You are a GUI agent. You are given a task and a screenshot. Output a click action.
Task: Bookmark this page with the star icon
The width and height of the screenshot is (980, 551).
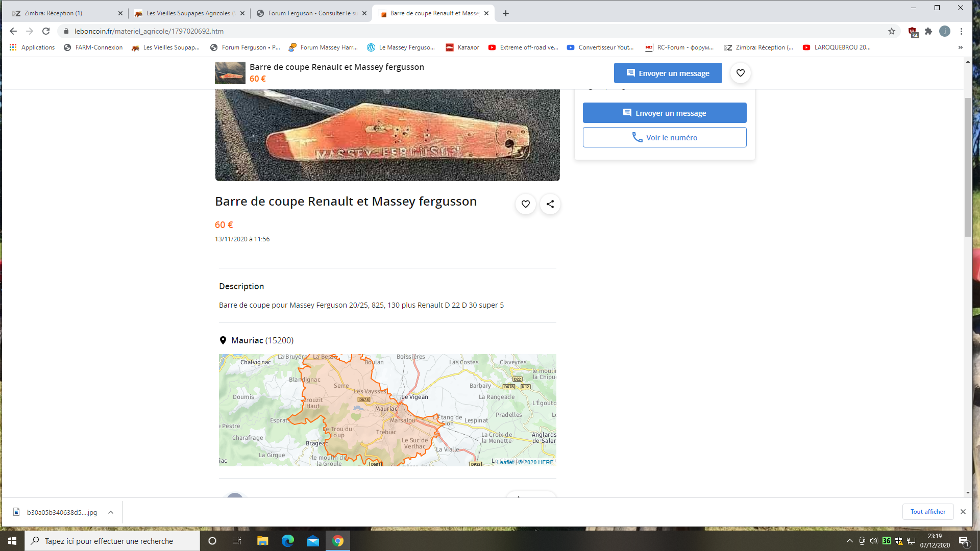(x=891, y=31)
